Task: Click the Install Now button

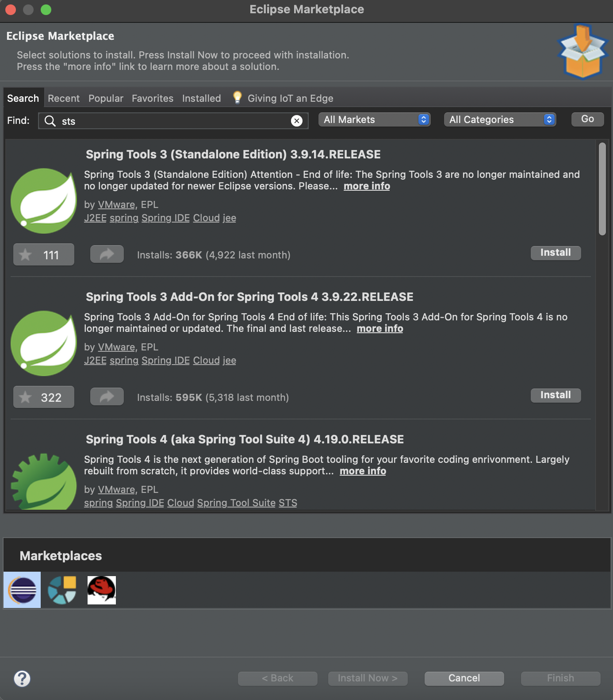Action: 368,678
